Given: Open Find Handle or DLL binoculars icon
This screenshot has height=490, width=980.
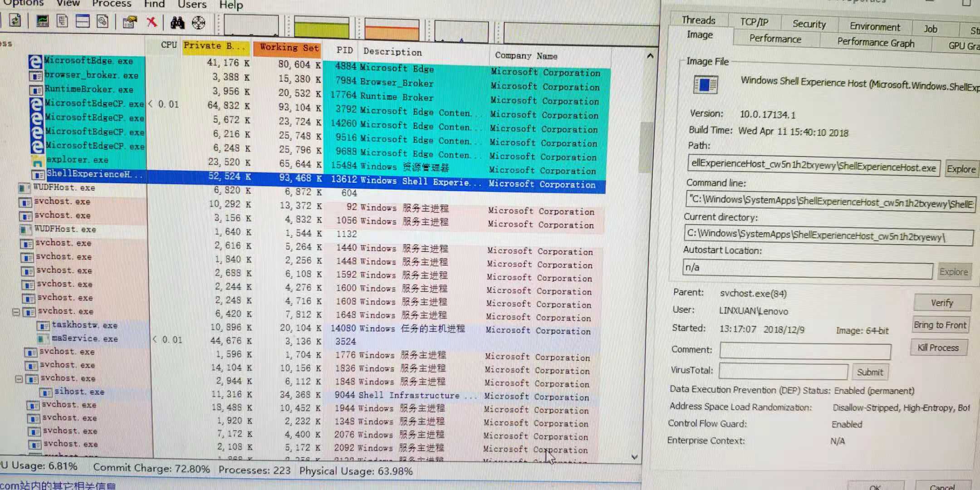Looking at the screenshot, I should tap(177, 22).
